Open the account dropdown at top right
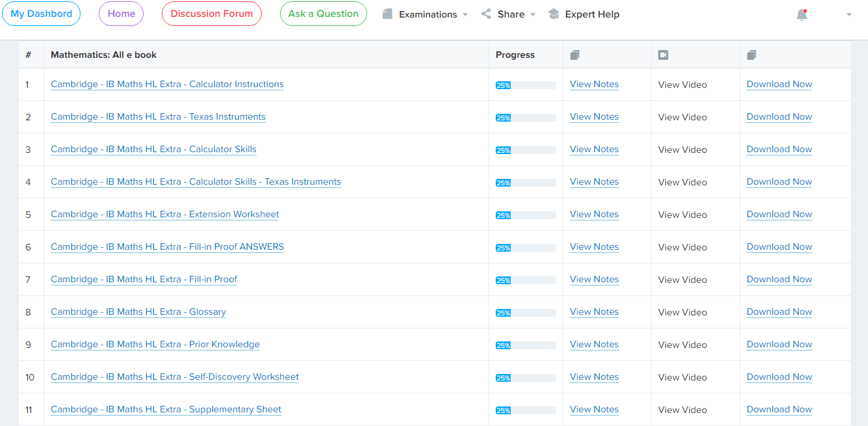The height and width of the screenshot is (426, 868). [x=849, y=14]
